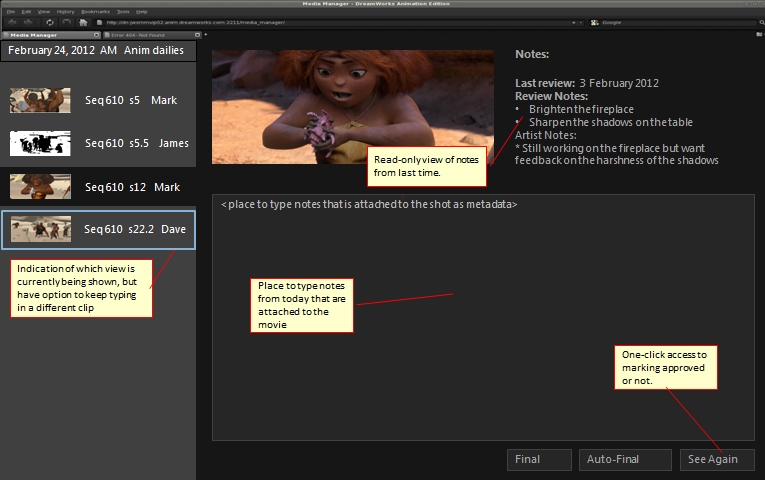This screenshot has height=480, width=765.
Task: Select the Seq610 s22.2 Dave thumbnail
Action: pos(41,229)
